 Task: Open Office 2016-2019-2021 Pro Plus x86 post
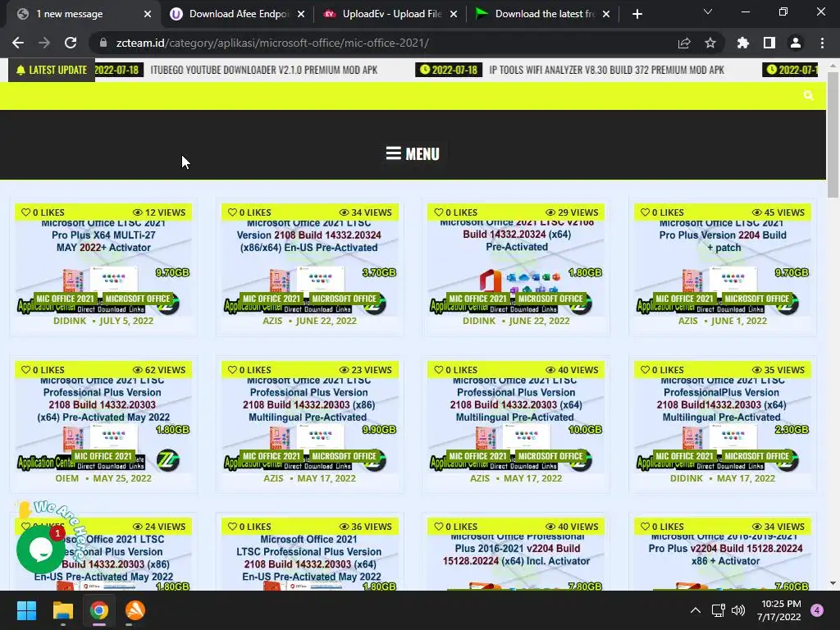tap(725, 549)
